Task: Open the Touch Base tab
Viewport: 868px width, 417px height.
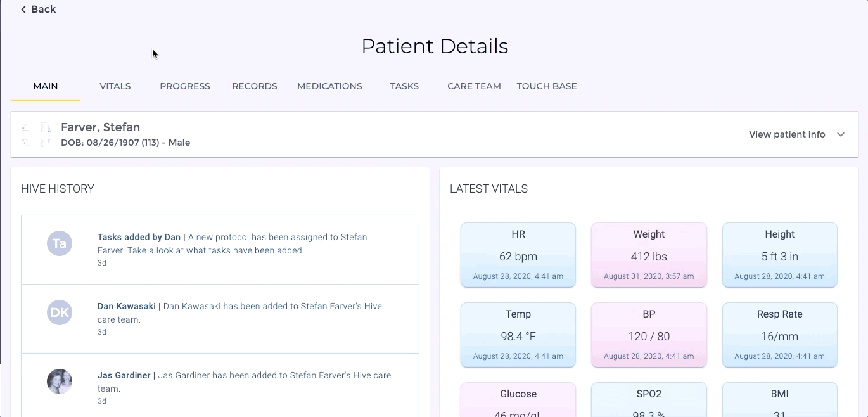Action: pos(547,86)
